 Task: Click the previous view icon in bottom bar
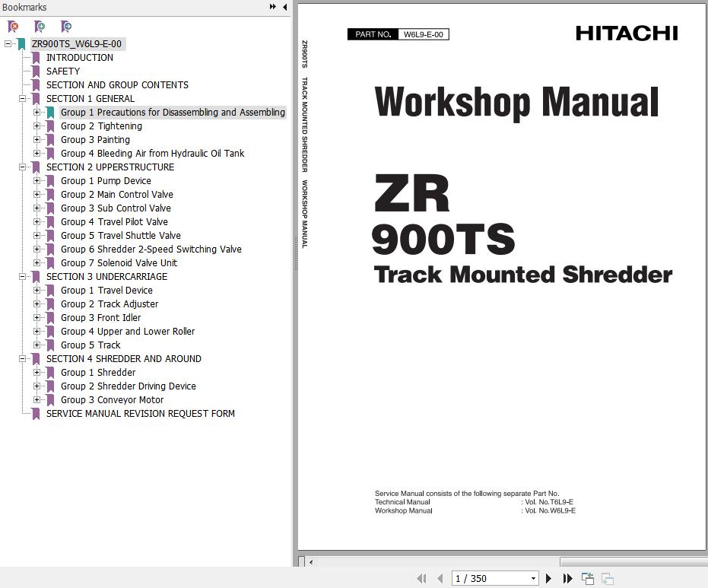tap(588, 579)
